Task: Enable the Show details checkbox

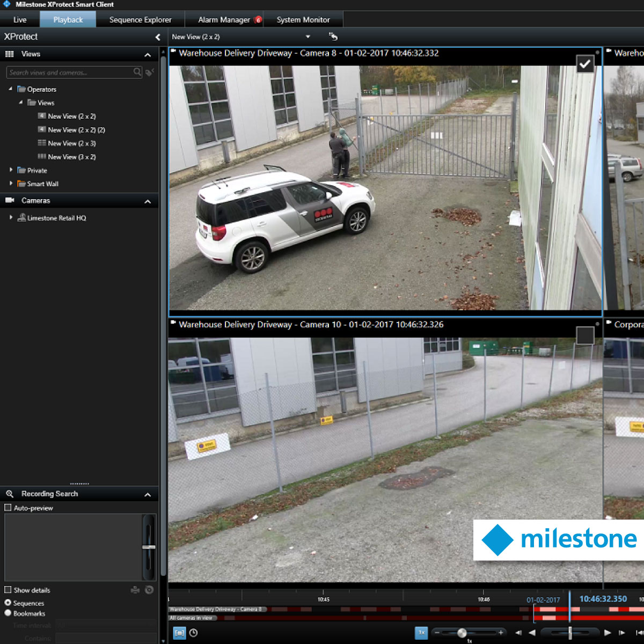Action: tap(8, 590)
